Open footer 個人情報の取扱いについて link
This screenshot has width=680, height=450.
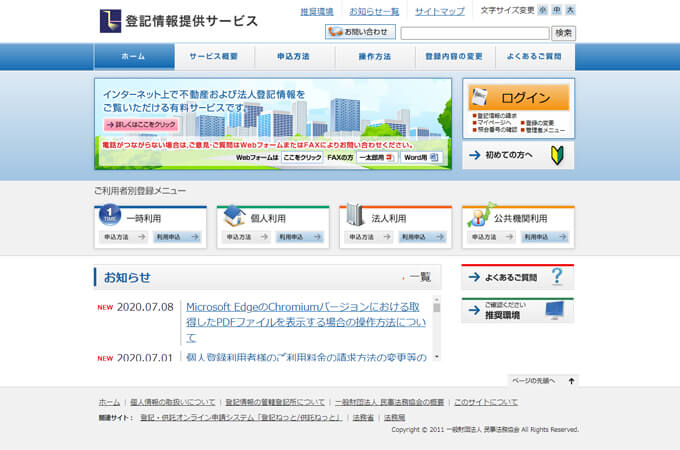click(x=173, y=402)
